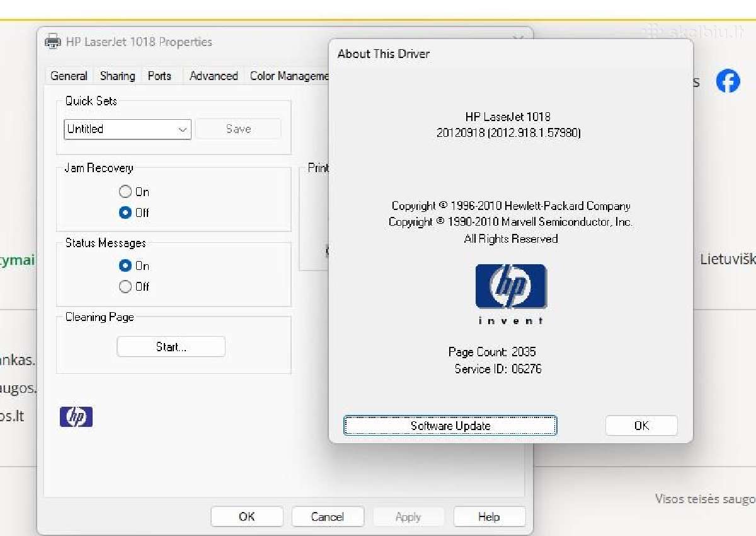The width and height of the screenshot is (756, 536).
Task: Cancel the Properties window
Action: coord(328,516)
